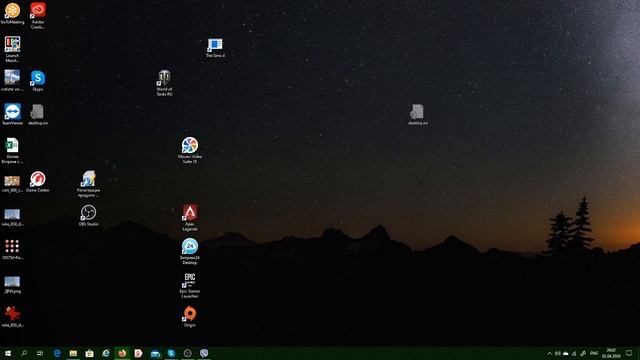The height and width of the screenshot is (360, 640).
Task: Select the Launch Monitor desktop shortcut
Action: point(12,49)
